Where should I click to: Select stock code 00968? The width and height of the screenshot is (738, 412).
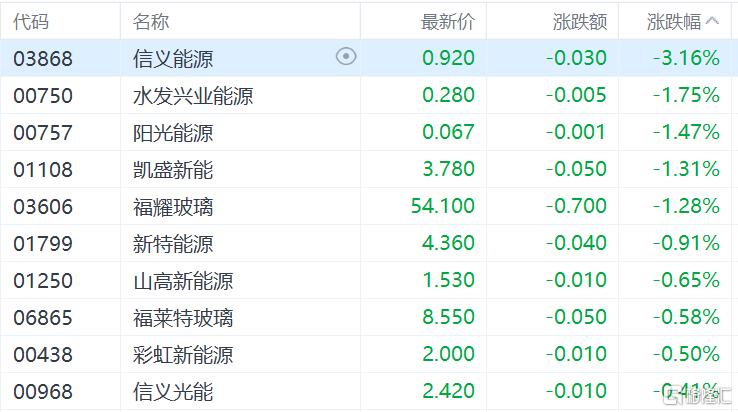(43, 392)
